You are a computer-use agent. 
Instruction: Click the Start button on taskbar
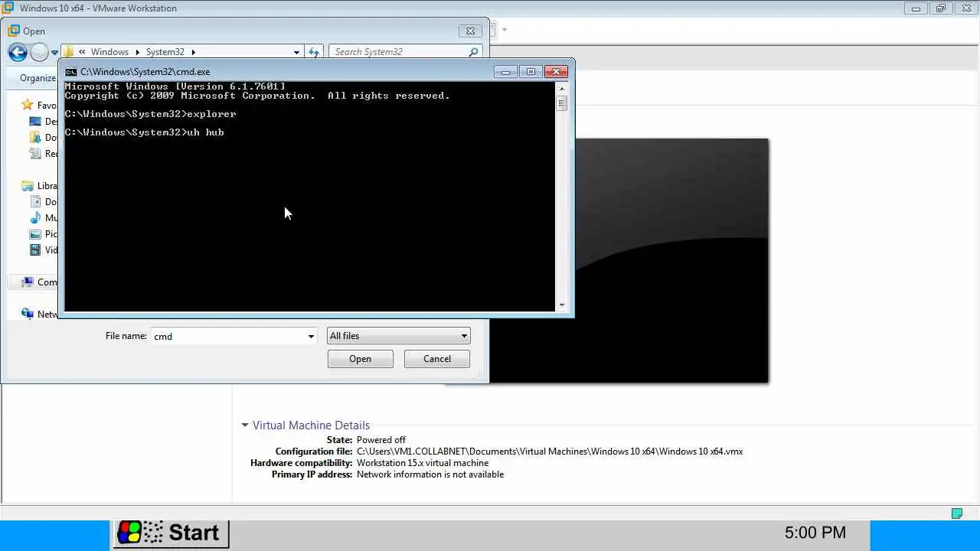coord(171,533)
